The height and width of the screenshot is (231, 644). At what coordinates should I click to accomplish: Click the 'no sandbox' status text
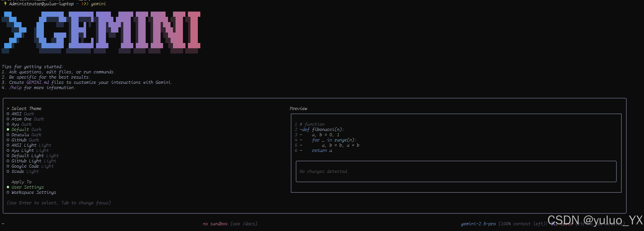(215, 224)
